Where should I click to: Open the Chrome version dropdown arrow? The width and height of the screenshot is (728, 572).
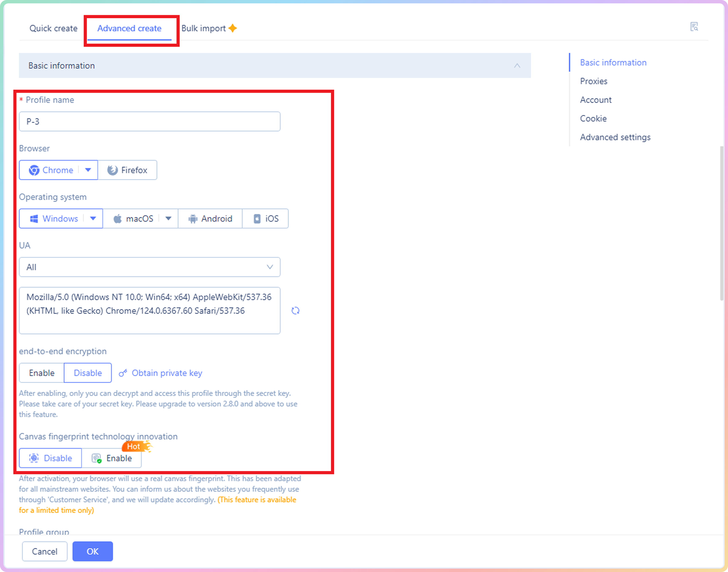tap(88, 170)
